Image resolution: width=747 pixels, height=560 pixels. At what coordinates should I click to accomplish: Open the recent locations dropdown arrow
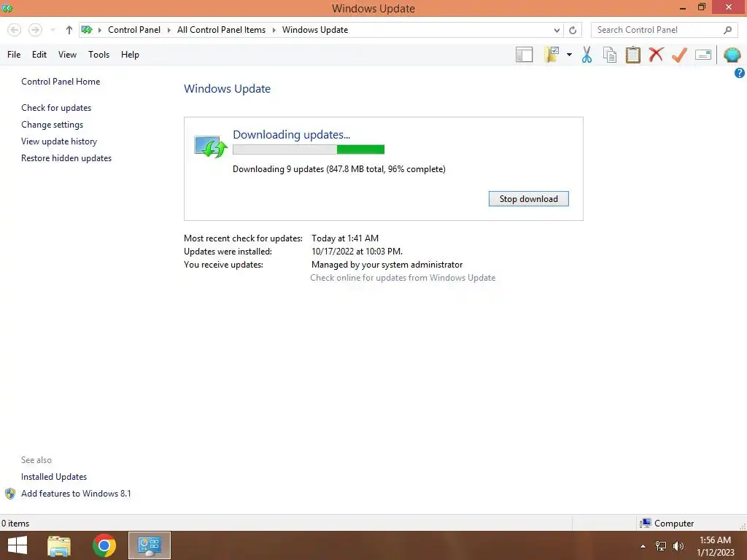tap(53, 30)
